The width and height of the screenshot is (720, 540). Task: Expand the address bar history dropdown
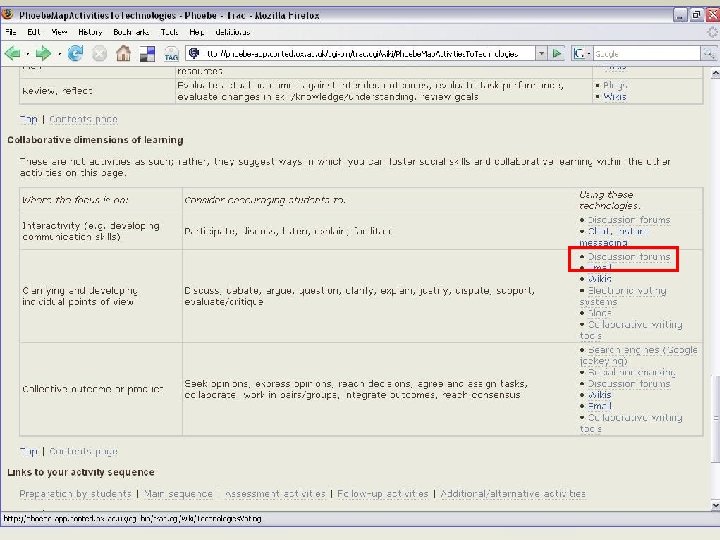(x=543, y=53)
